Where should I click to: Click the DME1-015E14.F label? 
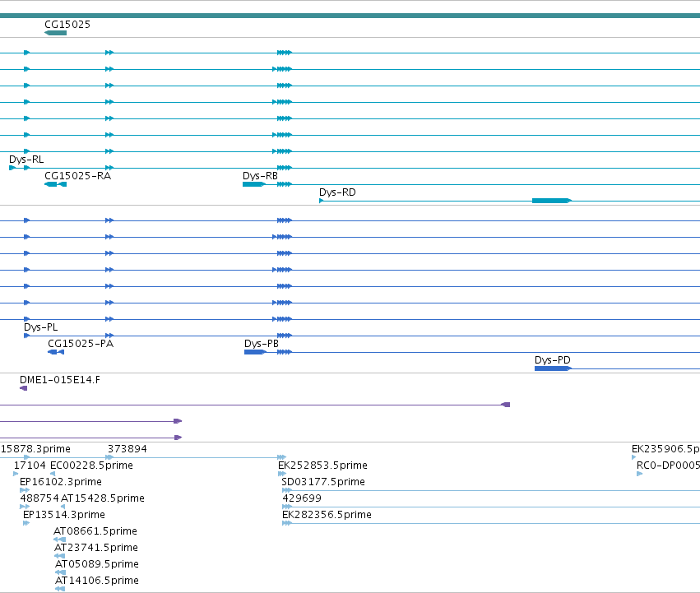tap(60, 380)
